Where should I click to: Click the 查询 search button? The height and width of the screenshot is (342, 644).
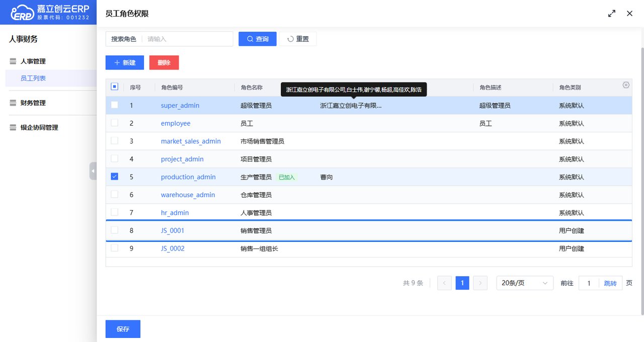tap(258, 39)
